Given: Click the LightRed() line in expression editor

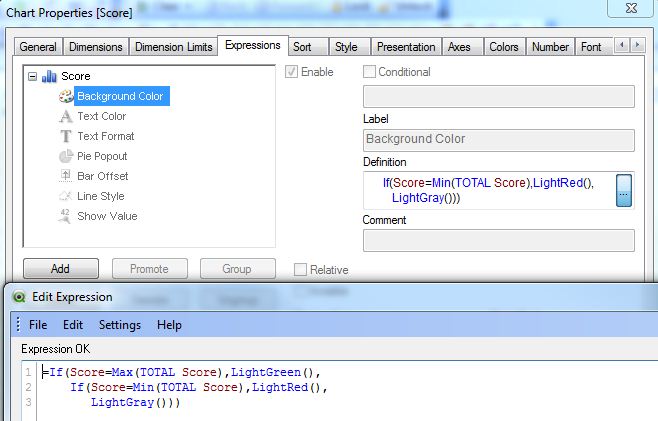Looking at the screenshot, I should 199,387.
